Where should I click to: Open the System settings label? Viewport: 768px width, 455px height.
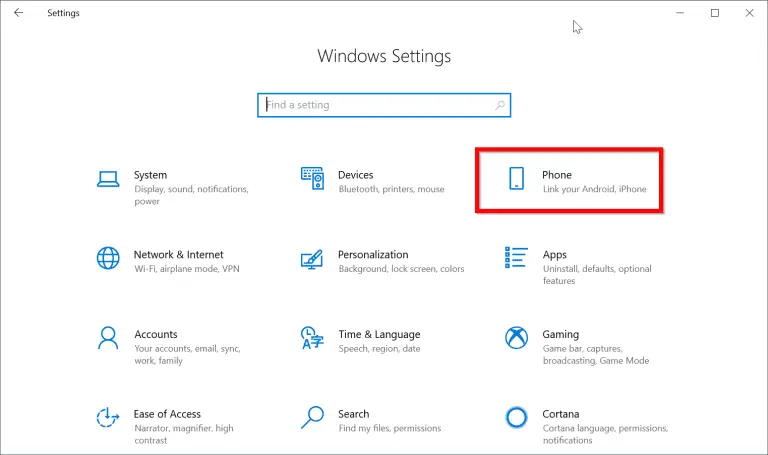tap(150, 175)
